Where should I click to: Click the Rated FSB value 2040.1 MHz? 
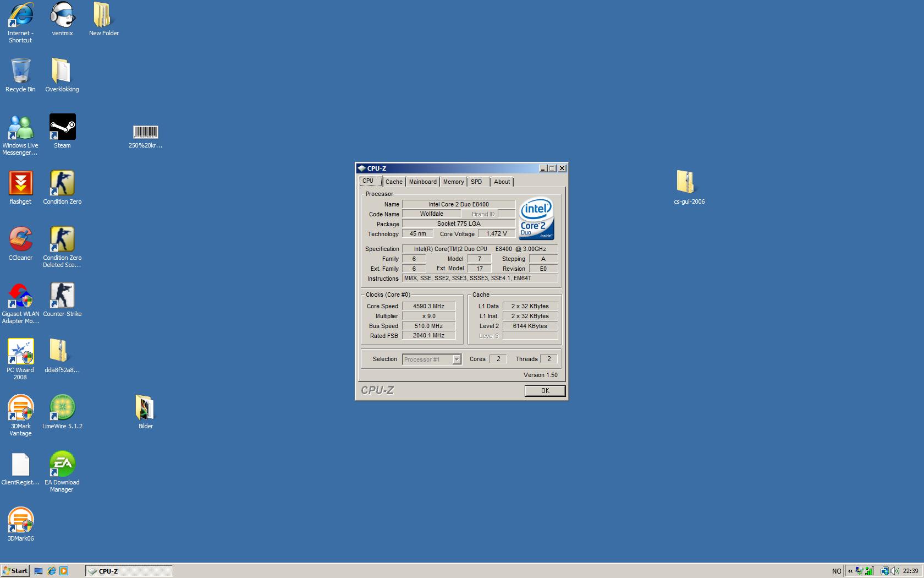point(429,335)
